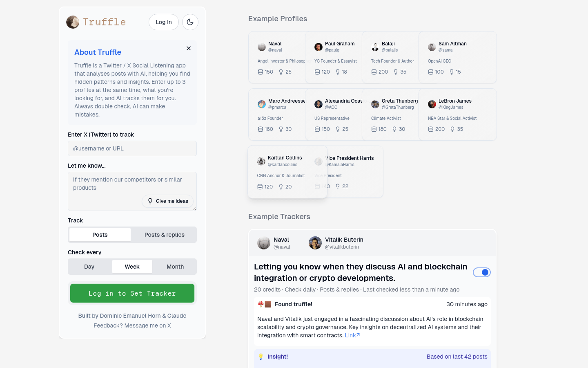The height and width of the screenshot is (368, 588).
Task: Click Built by Dominic Emanuel Horn & Claude
Action: (132, 316)
